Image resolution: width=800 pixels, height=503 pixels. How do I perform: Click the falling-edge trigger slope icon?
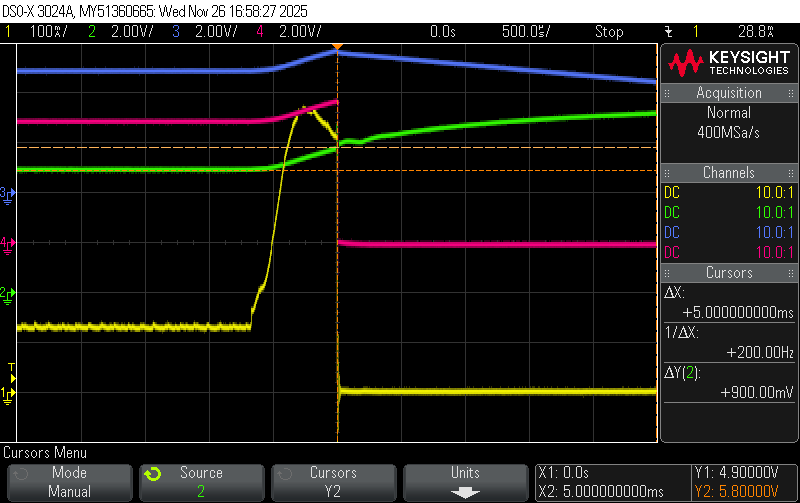pos(668,32)
